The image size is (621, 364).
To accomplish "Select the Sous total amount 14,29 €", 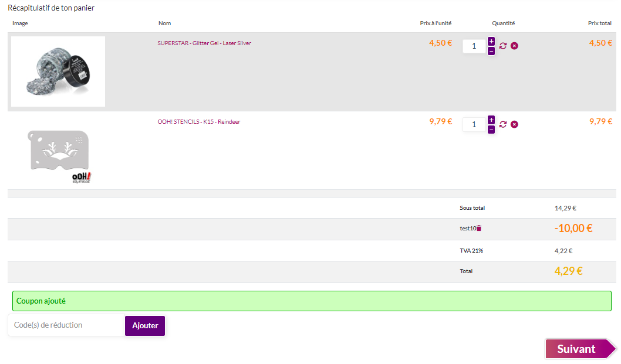I will pyautogui.click(x=565, y=208).
